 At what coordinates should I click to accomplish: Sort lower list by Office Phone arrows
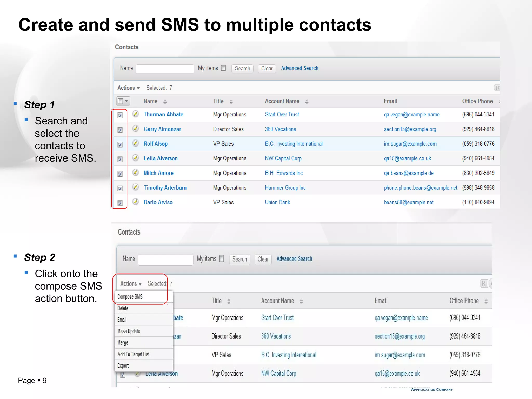(x=486, y=301)
